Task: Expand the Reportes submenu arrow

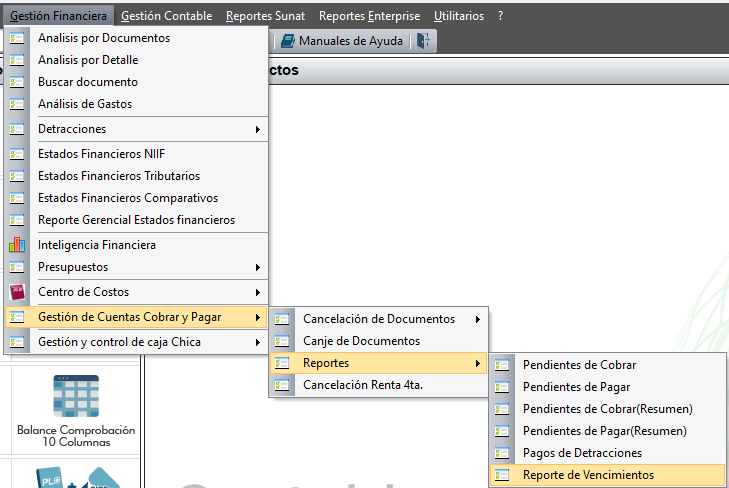Action: click(x=477, y=363)
